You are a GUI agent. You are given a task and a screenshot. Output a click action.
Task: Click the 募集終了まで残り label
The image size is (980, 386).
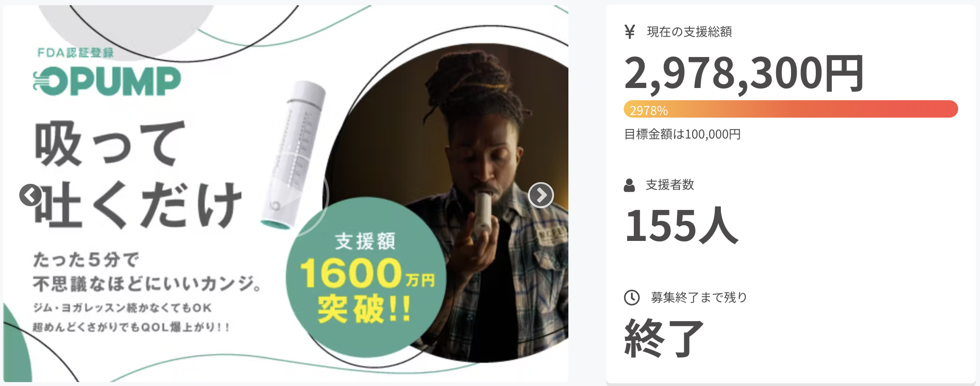click(699, 298)
